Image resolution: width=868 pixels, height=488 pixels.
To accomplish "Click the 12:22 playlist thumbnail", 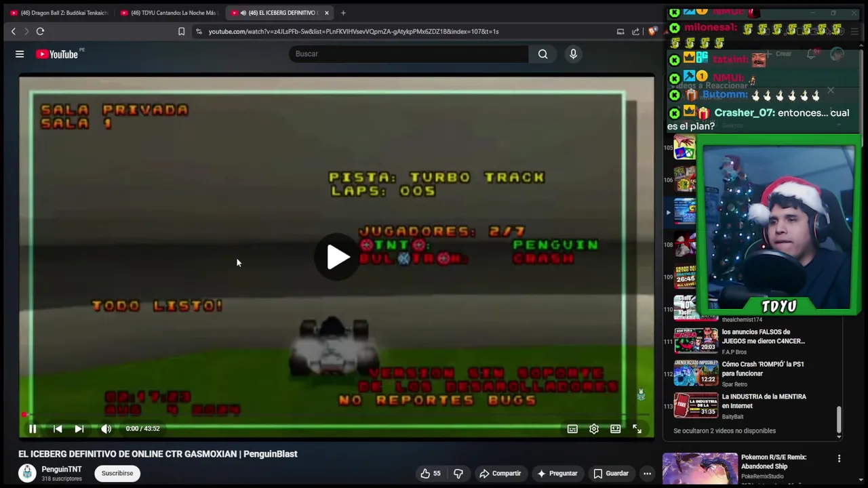I will point(696,373).
